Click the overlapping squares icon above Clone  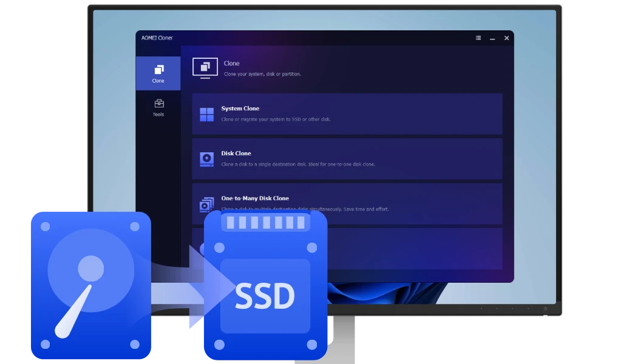159,70
